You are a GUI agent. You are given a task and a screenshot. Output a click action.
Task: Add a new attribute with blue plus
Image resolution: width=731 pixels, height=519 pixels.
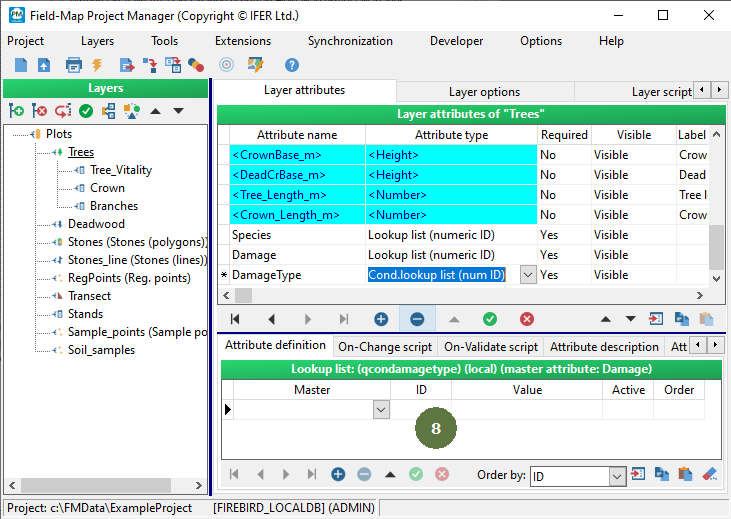tap(381, 319)
